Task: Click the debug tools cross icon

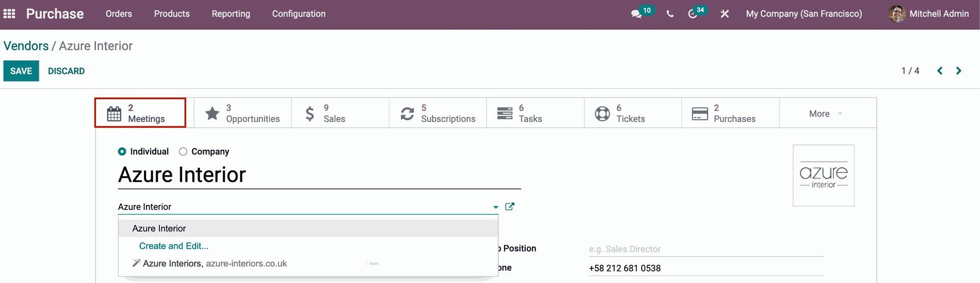Action: tap(725, 14)
